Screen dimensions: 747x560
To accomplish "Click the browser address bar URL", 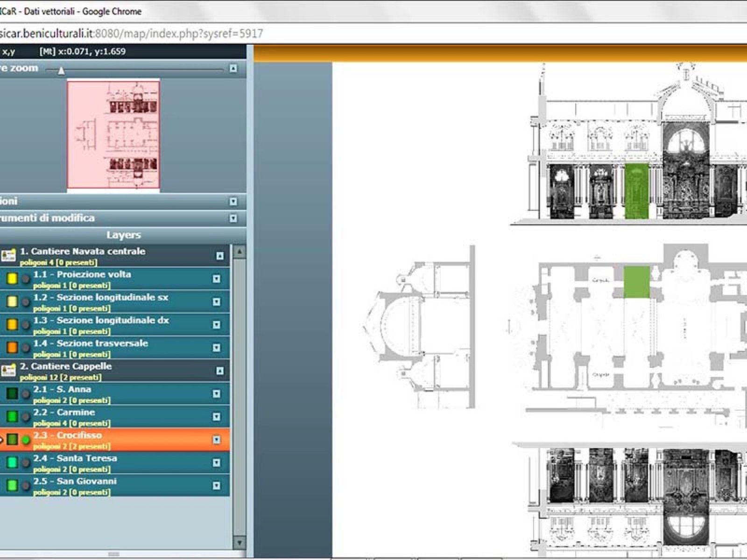I will tap(132, 34).
